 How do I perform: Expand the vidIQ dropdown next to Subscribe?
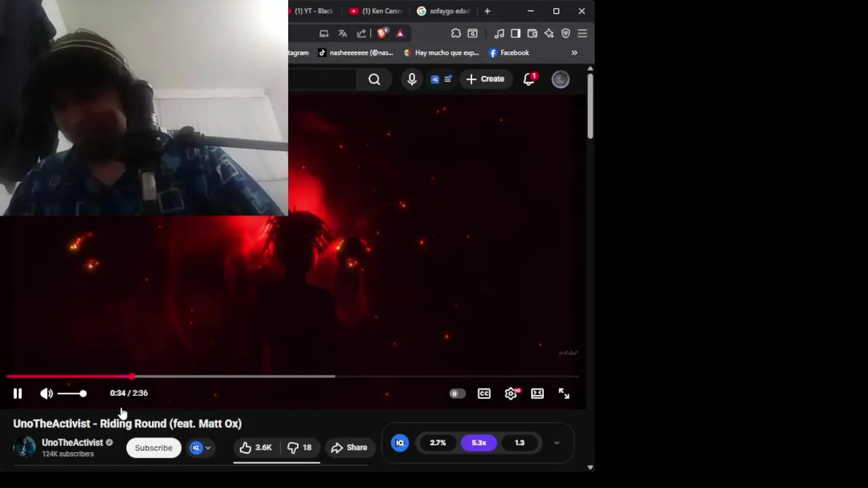(201, 448)
